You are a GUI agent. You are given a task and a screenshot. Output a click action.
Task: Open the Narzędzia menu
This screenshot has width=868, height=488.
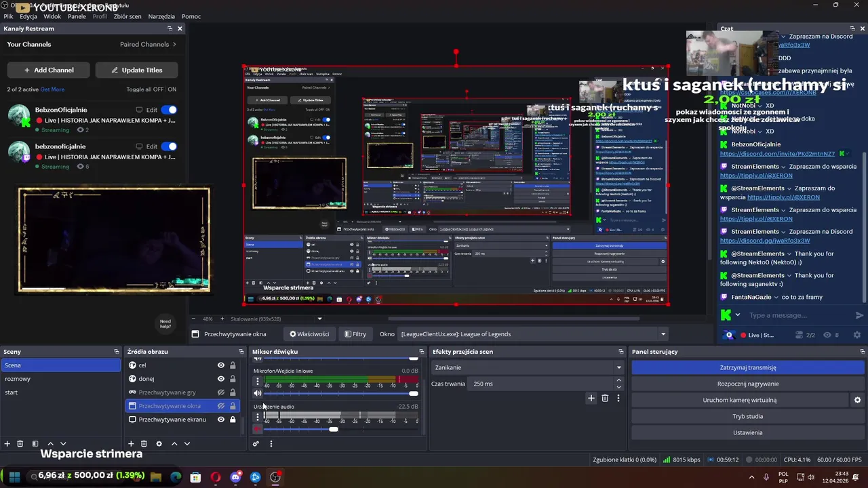coord(161,16)
